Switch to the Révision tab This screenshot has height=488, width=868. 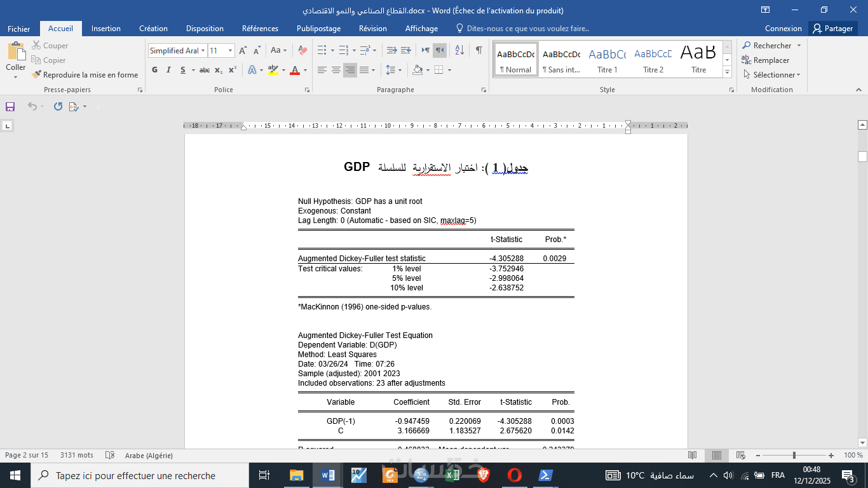[x=373, y=29]
